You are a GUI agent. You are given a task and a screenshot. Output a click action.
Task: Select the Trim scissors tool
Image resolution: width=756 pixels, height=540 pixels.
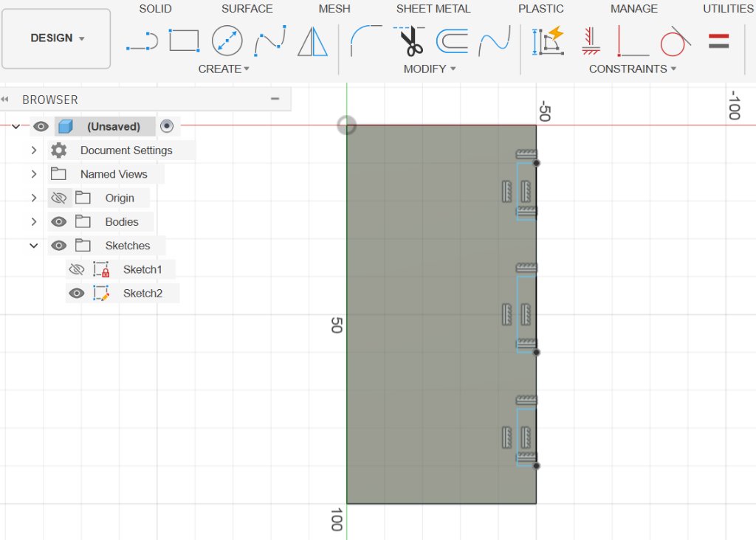coord(409,41)
